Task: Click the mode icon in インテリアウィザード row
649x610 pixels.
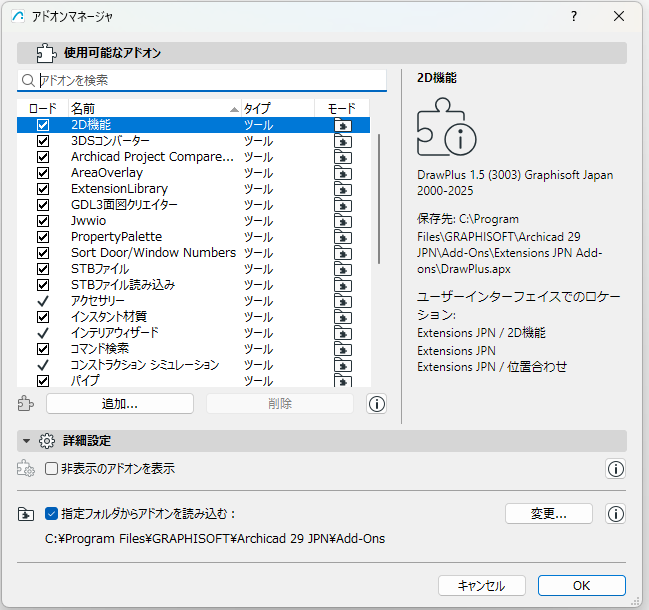Action: tap(343, 333)
